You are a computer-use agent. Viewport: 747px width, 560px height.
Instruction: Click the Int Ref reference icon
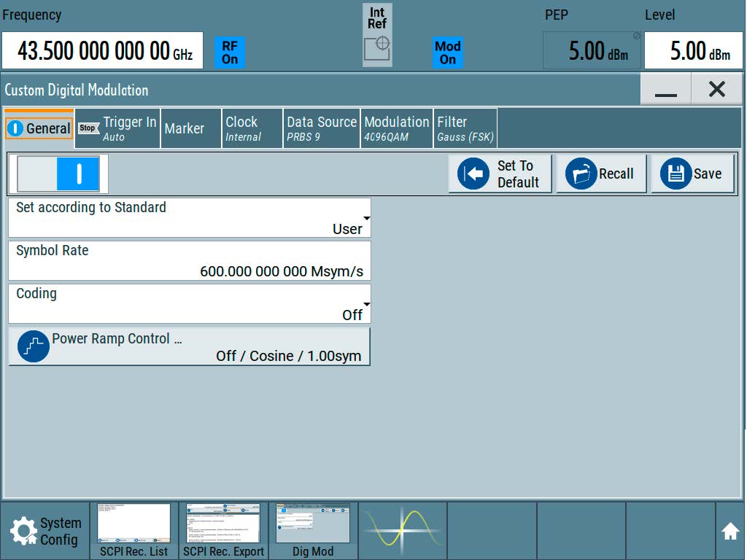pyautogui.click(x=377, y=47)
